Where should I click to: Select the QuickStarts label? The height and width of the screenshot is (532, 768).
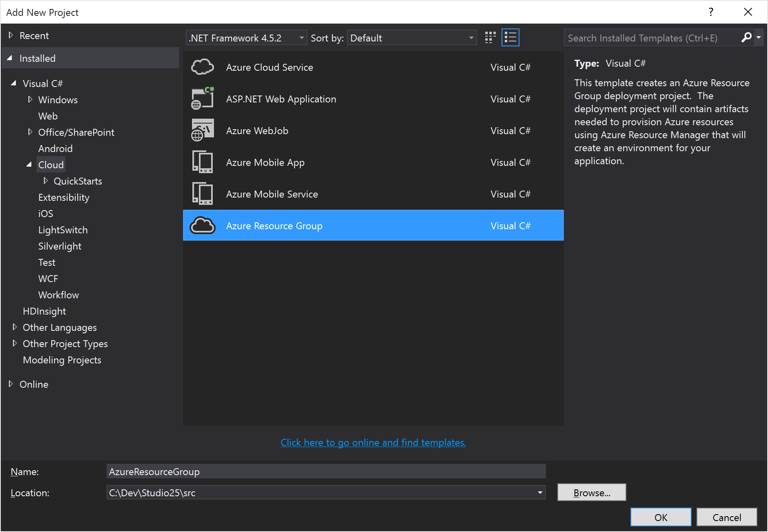pyautogui.click(x=78, y=181)
